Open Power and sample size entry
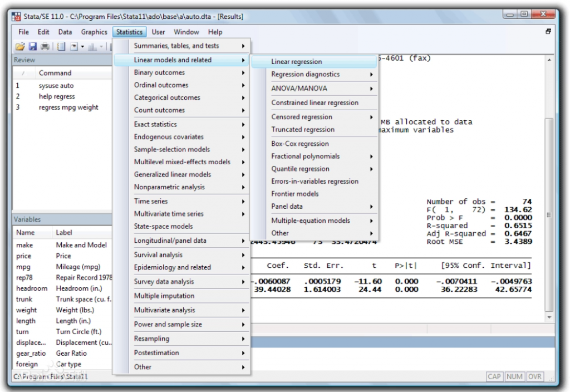Screen dimensions: 570x392 [181, 325]
